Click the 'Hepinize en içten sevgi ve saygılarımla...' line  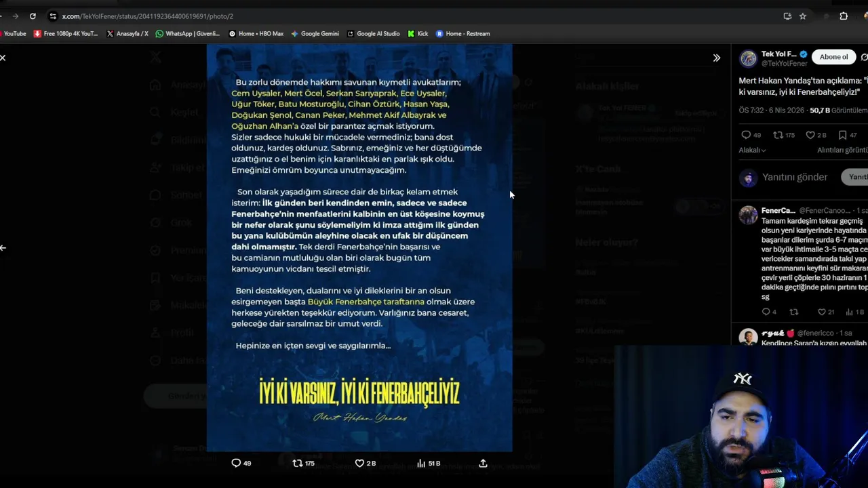(313, 346)
